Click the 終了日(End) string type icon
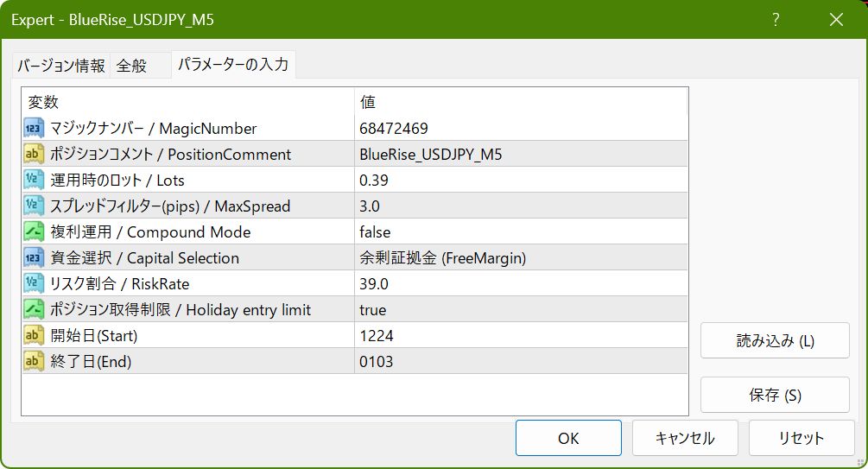 pos(34,362)
